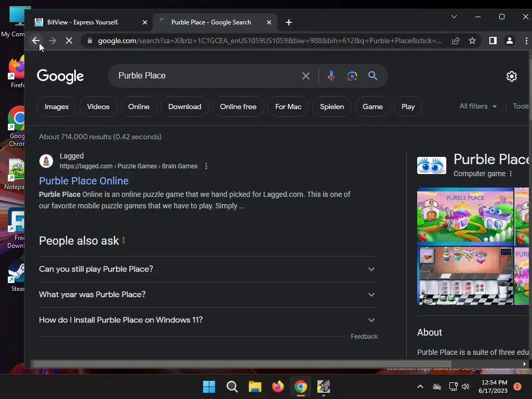Open Google quick settings gear
Viewport: 532px width, 399px height.
click(511, 76)
